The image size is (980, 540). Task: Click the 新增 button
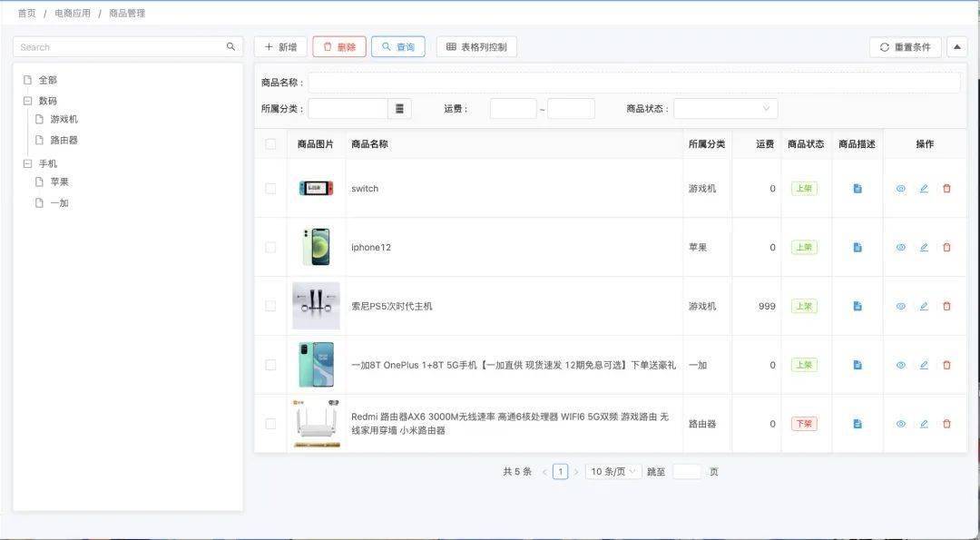(280, 47)
